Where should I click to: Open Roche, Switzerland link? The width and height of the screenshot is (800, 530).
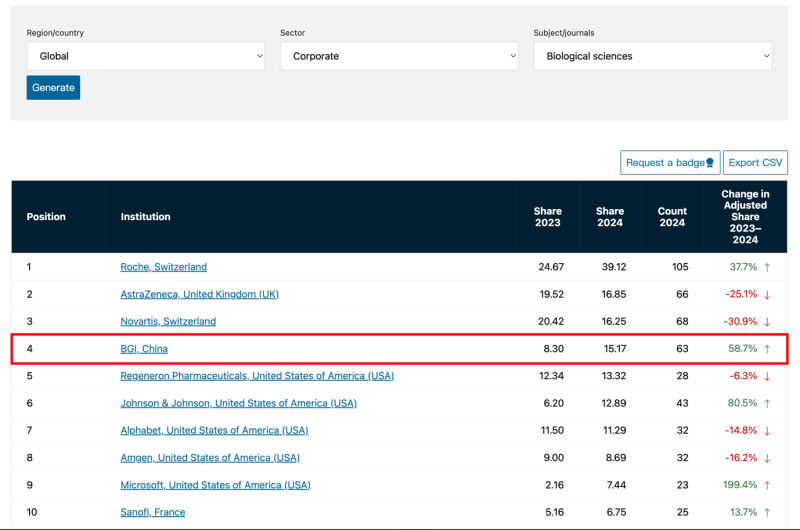click(164, 267)
